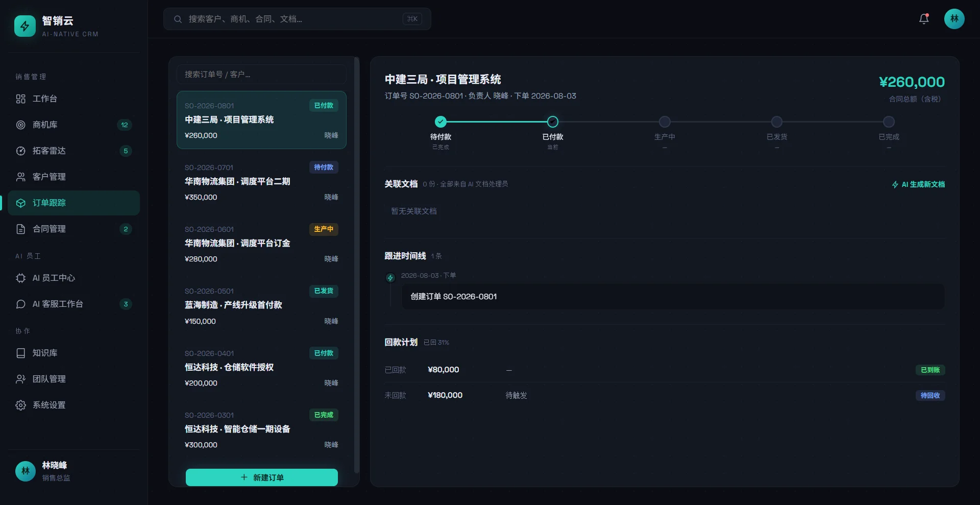Open the 工作台 menu item

tap(74, 99)
